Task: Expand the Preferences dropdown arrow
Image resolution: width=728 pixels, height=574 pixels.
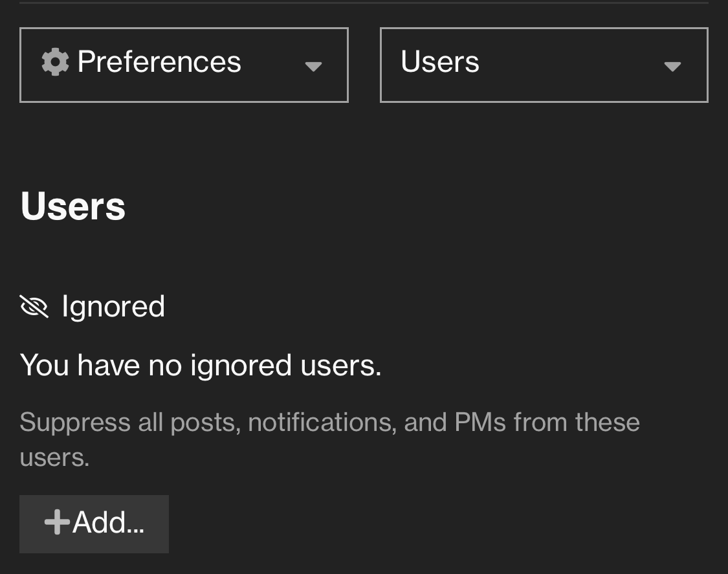Action: tap(313, 67)
